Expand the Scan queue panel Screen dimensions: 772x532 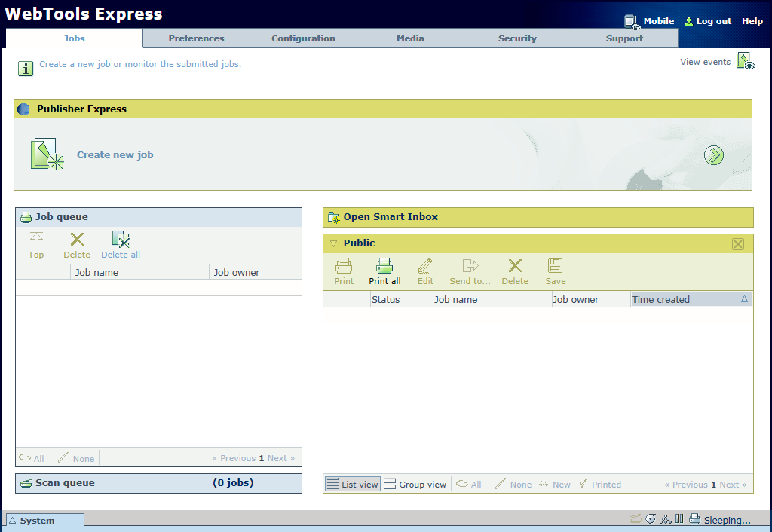pos(158,483)
